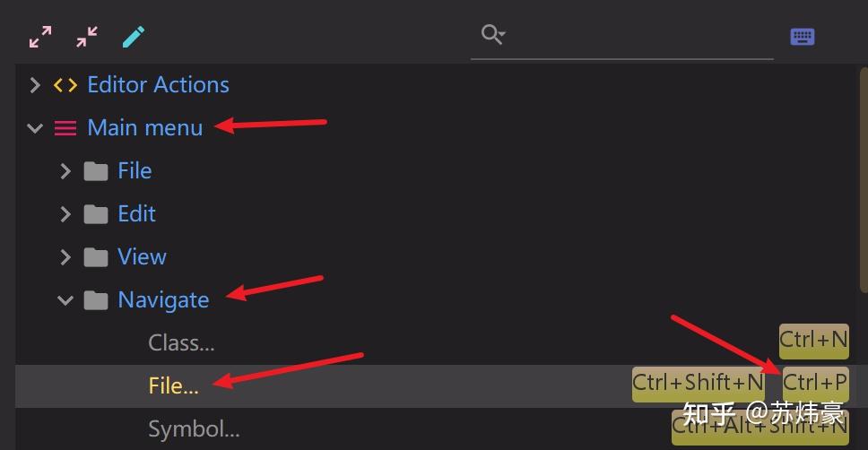Click the keyboard Find by Shortcut icon
The height and width of the screenshot is (450, 868).
pos(803,37)
